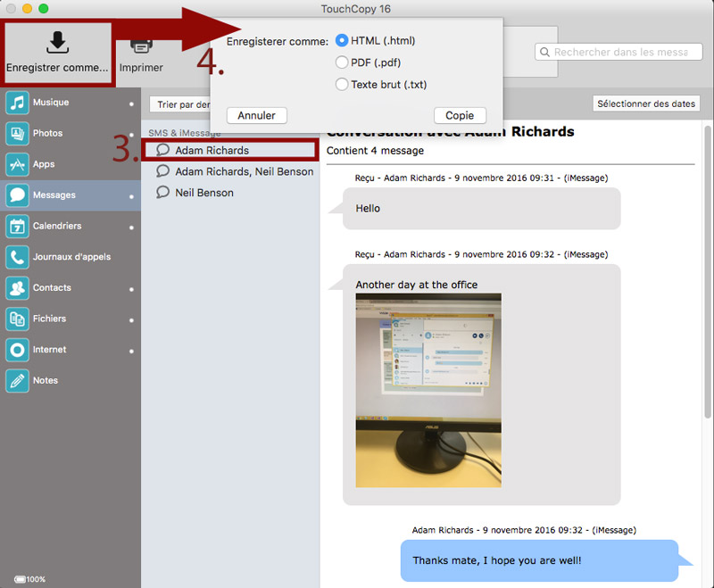Select the PDF (.pdf) format option

pyautogui.click(x=342, y=62)
